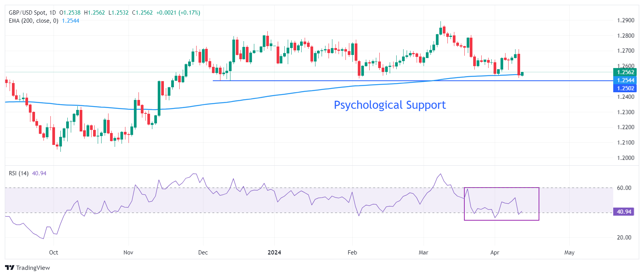Click the Apr label on the time axis
The height and width of the screenshot is (276, 644).
coord(495,253)
